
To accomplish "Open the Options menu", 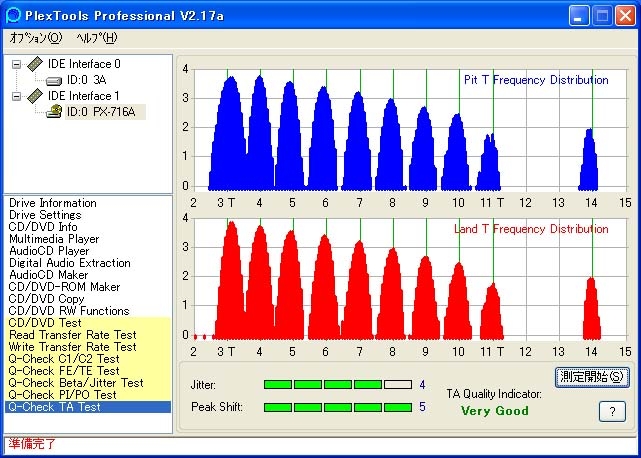I will [35, 38].
